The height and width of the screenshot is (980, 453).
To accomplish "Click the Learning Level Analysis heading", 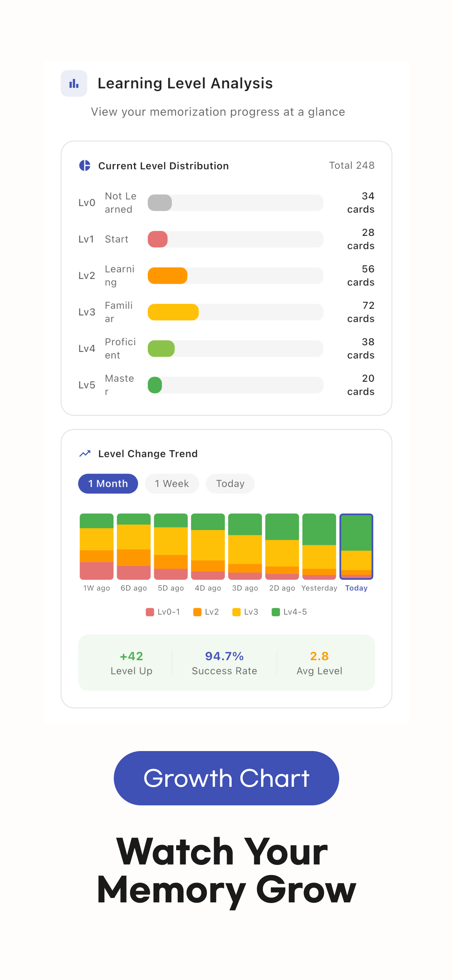I will pos(185,83).
